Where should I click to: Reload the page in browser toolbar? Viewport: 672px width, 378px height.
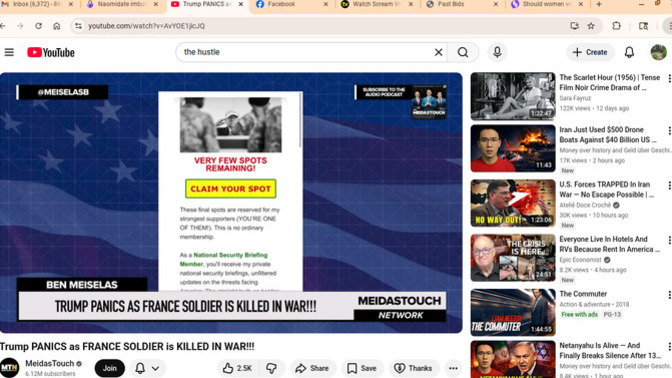point(38,26)
